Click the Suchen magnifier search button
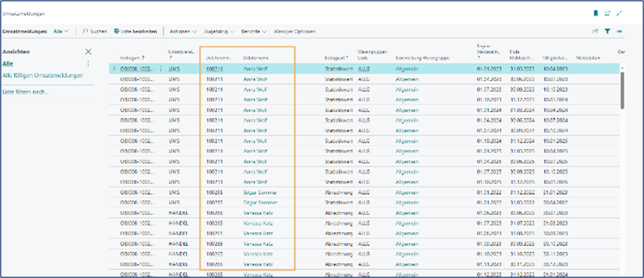The height and width of the screenshot is (278, 644). pyautogui.click(x=95, y=32)
